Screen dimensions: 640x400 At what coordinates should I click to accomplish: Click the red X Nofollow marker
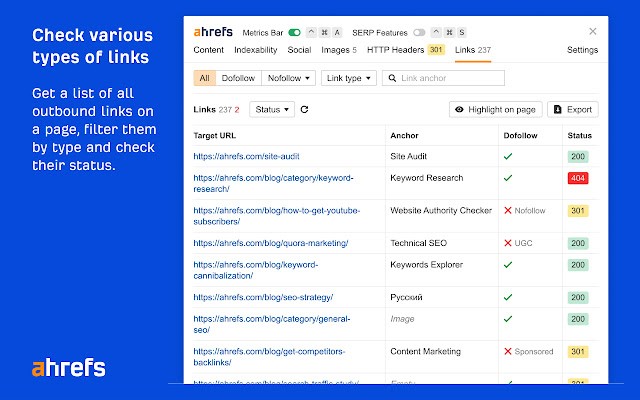508,211
